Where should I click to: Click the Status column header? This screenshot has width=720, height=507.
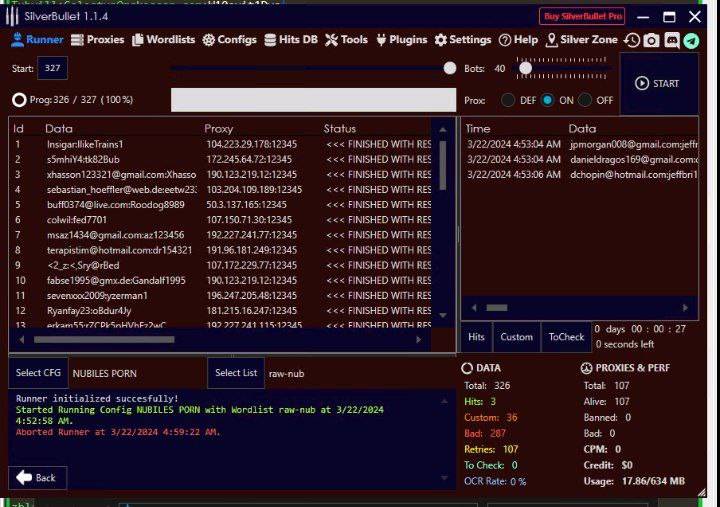[x=340, y=128]
